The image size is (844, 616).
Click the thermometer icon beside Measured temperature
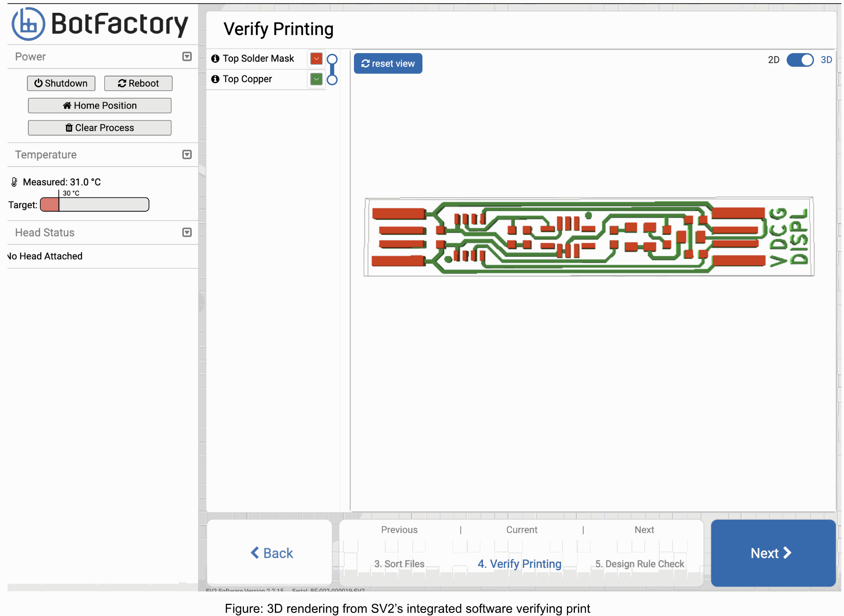coord(15,182)
